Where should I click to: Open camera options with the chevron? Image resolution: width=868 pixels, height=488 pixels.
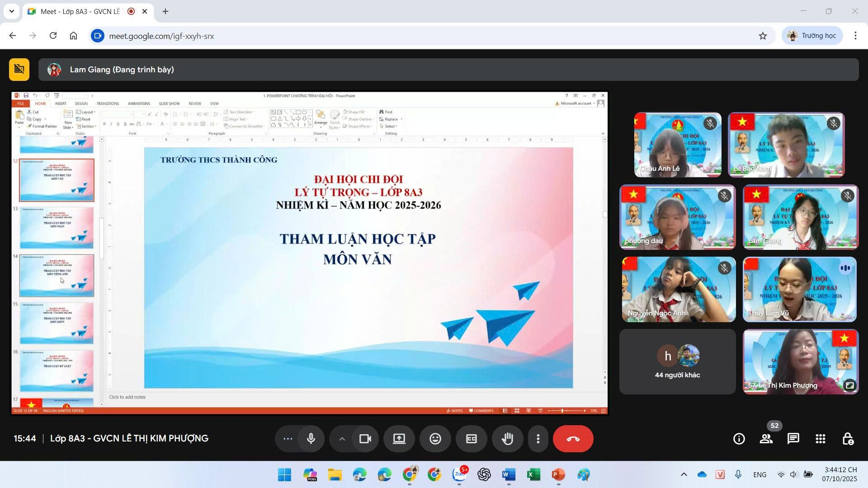(x=342, y=438)
